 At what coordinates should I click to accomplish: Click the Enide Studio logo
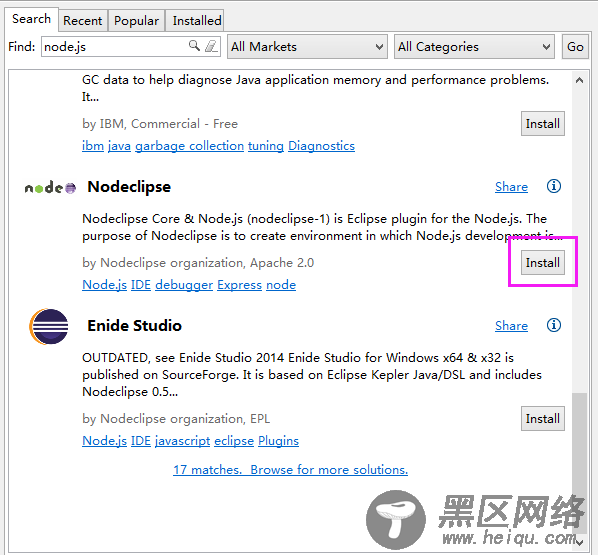pyautogui.click(x=49, y=327)
